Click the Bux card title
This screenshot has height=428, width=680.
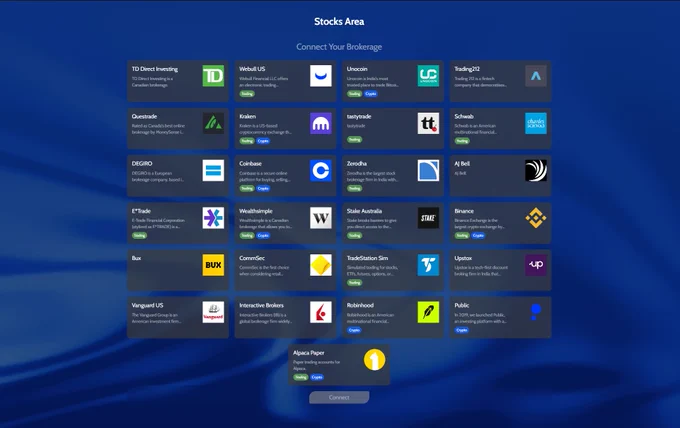coord(137,258)
